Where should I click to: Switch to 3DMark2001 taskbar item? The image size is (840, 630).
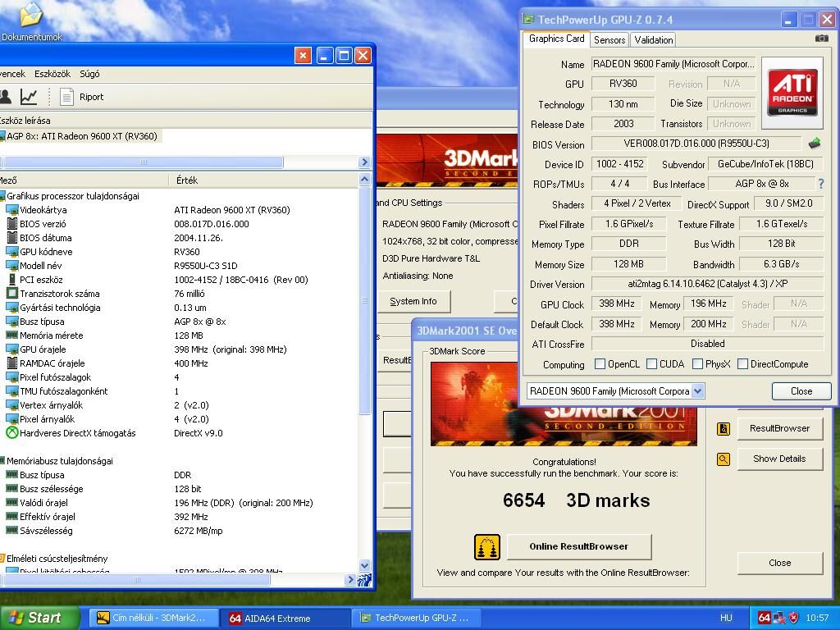[x=153, y=618]
